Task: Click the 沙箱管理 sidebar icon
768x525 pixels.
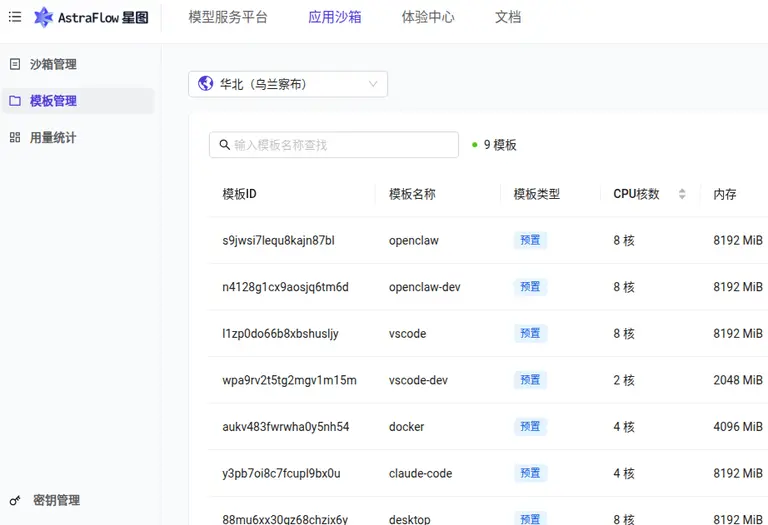Action: click(x=15, y=64)
